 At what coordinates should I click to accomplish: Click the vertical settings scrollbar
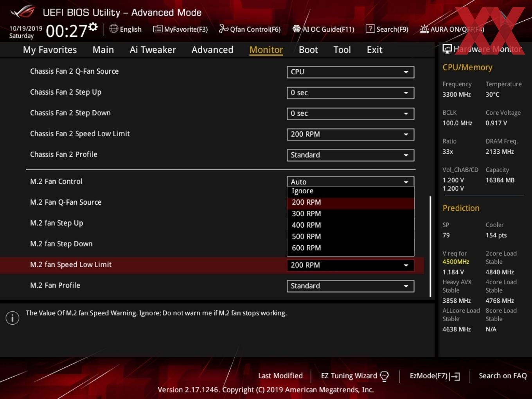point(430,246)
